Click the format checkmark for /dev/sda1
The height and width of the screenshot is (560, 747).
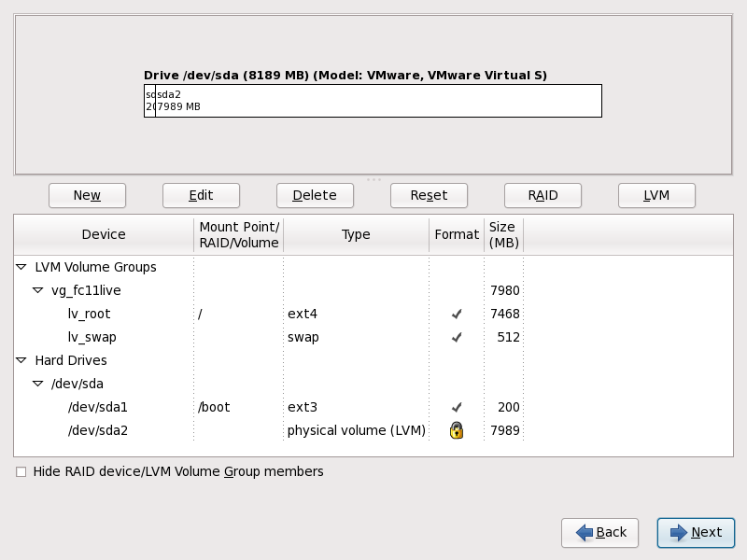point(456,407)
